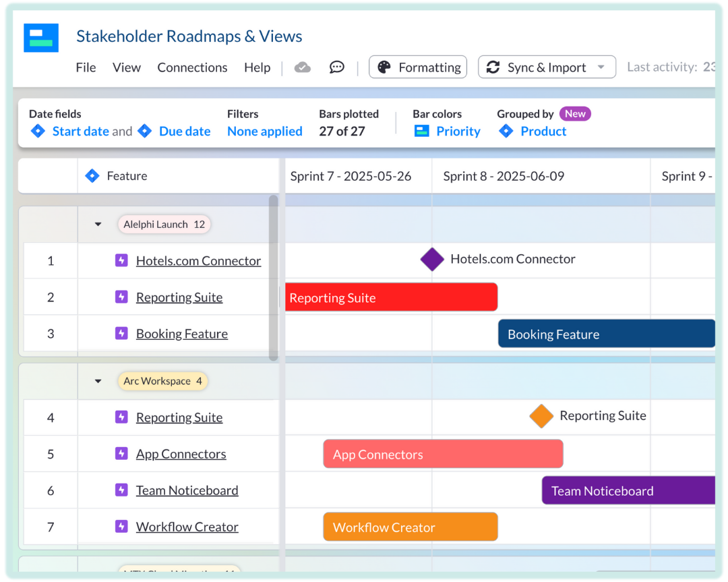The height and width of the screenshot is (582, 728).
Task: Select row number 5
Action: pos(51,454)
